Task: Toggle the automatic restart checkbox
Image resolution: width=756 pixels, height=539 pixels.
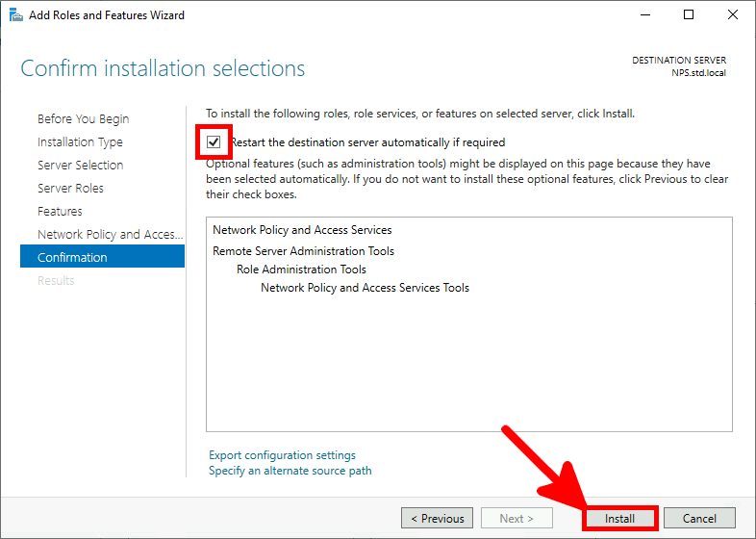Action: [x=214, y=141]
